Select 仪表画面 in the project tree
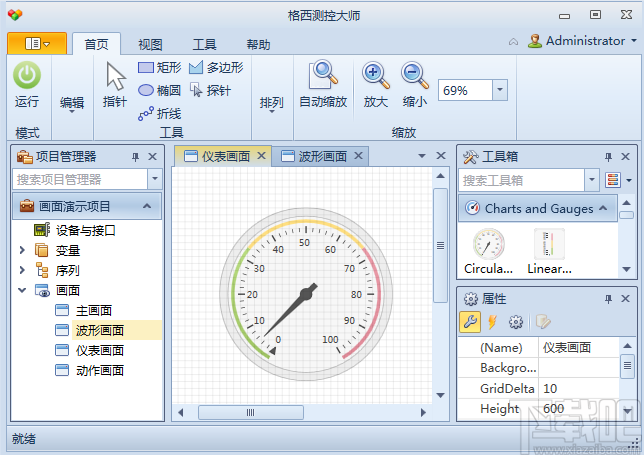Viewport: 644px width, 455px height. (100, 350)
